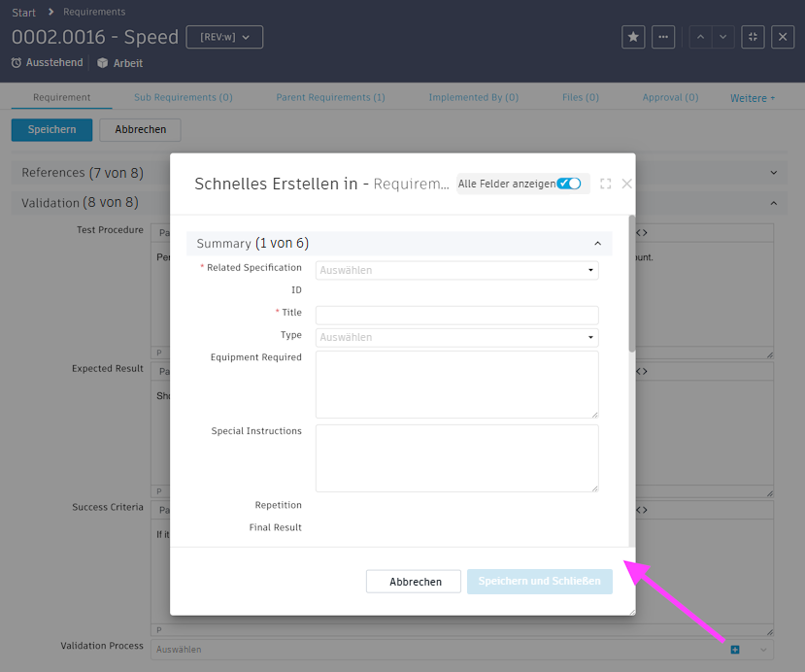Screen dimensions: 805x672
Task: Open the REV:w revision dropdown
Action: click(224, 37)
